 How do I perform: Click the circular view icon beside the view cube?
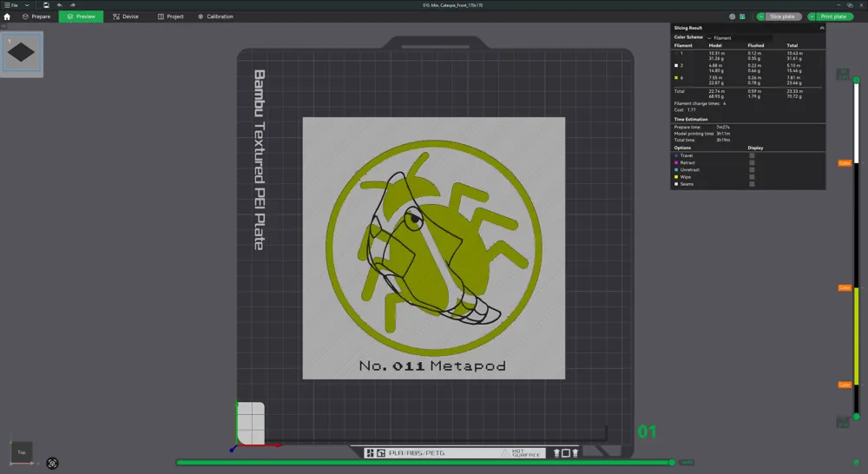(53, 464)
